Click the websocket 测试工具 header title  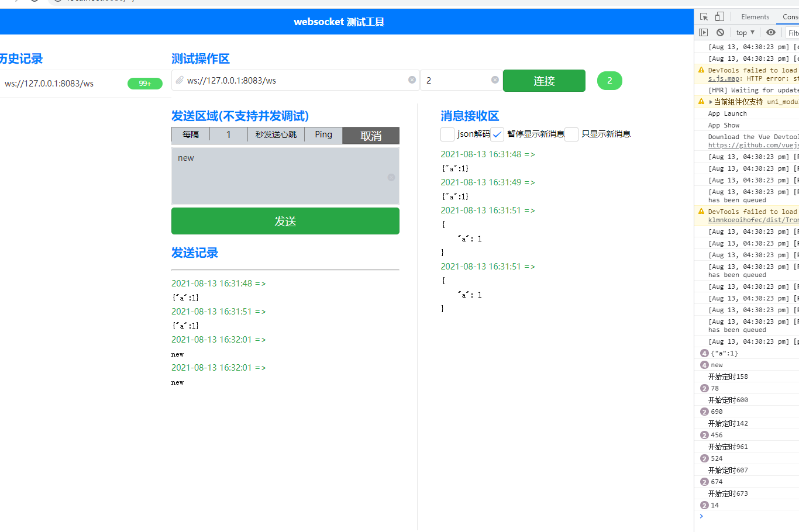(x=339, y=22)
